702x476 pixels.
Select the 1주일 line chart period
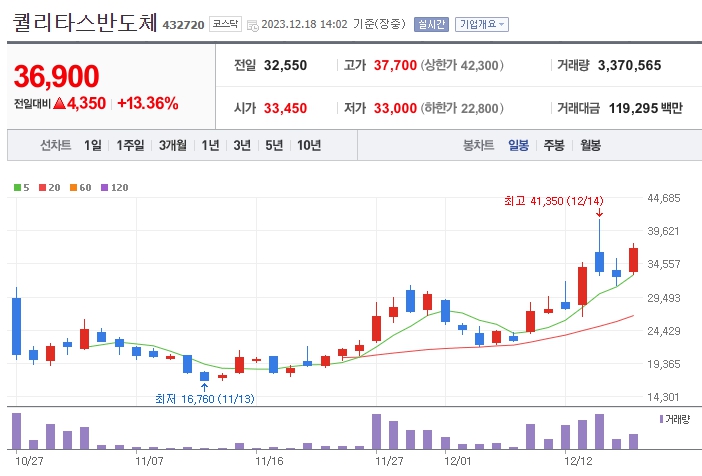(x=130, y=145)
